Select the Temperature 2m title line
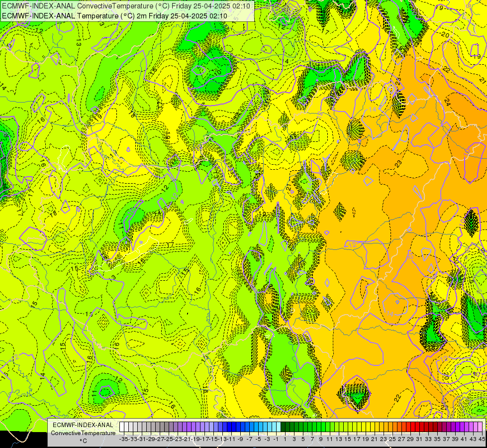 [114, 16]
